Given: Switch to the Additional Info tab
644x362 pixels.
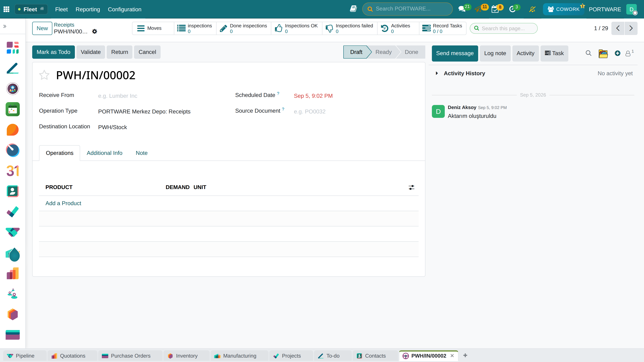Looking at the screenshot, I should click(x=104, y=153).
